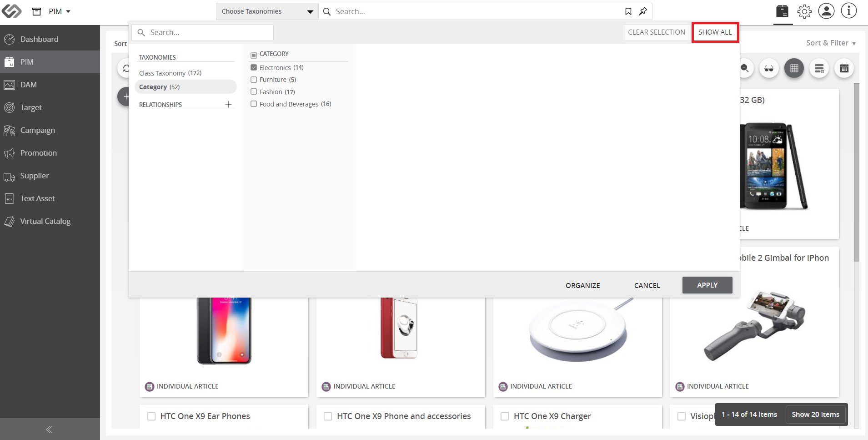868x440 pixels.
Task: Select PIM in the left sidebar
Action: [x=50, y=62]
